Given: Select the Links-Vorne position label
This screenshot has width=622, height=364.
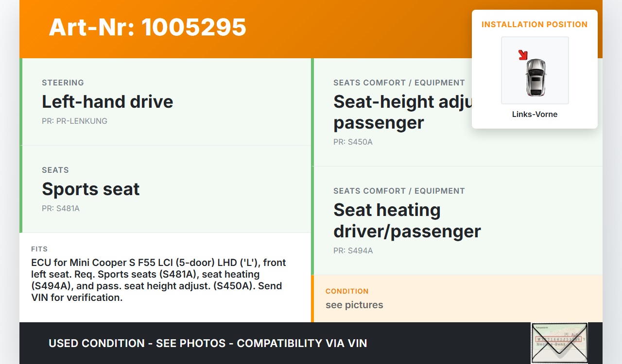Looking at the screenshot, I should (x=535, y=115).
